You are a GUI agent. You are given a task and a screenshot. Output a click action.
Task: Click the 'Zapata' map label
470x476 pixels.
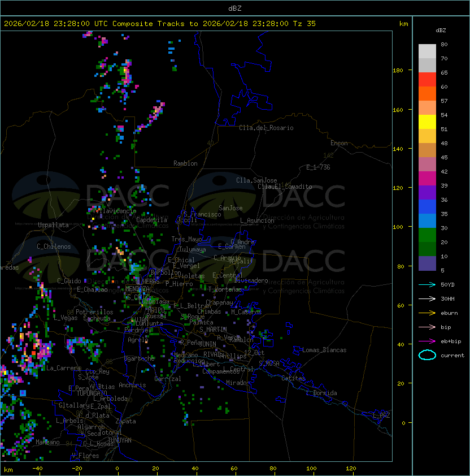[x=125, y=421]
